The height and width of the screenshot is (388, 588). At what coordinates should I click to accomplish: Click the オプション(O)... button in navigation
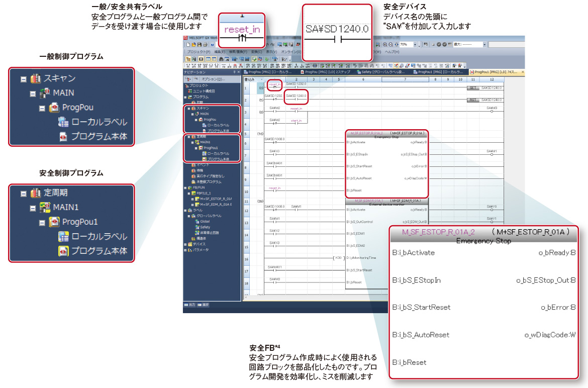pyautogui.click(x=212, y=79)
